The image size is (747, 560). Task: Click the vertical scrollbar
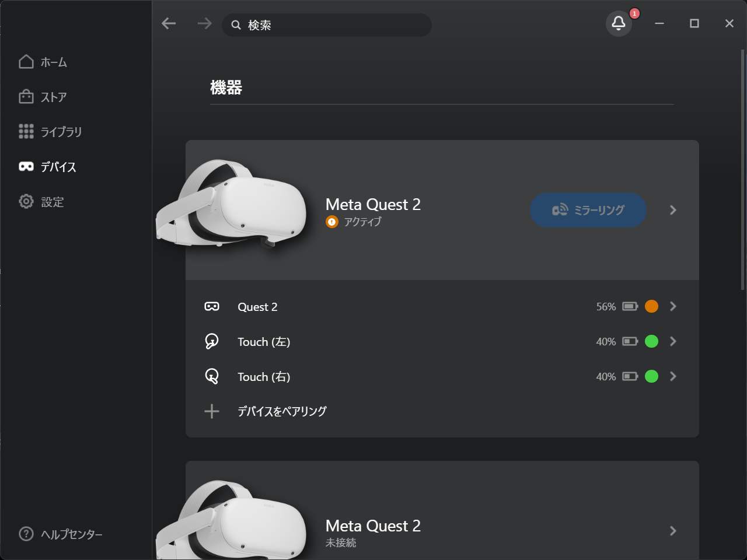[742, 169]
